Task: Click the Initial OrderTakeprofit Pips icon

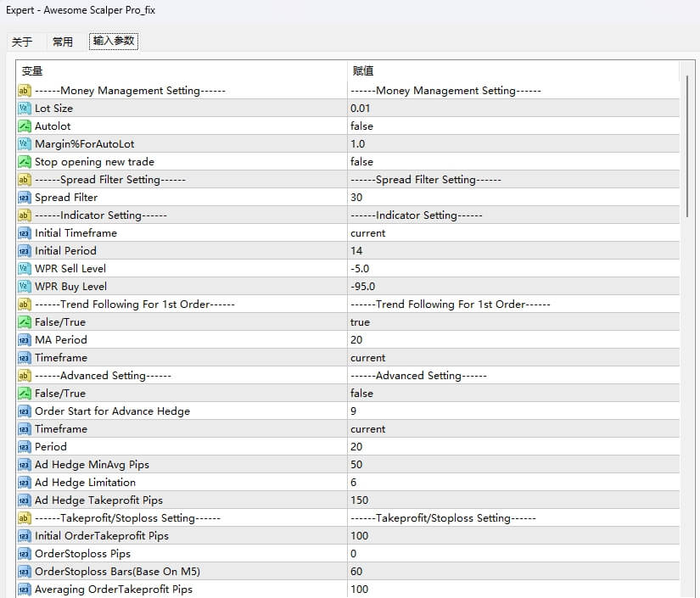Action: (24, 536)
